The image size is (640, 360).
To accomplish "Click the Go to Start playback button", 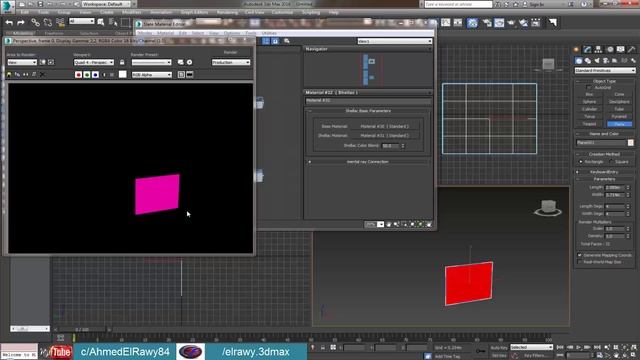I will coord(560,347).
